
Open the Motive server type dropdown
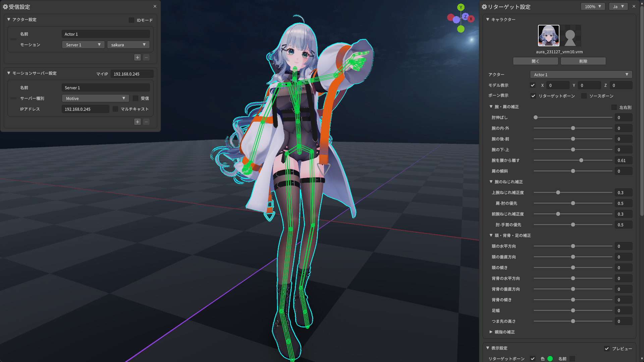point(95,98)
